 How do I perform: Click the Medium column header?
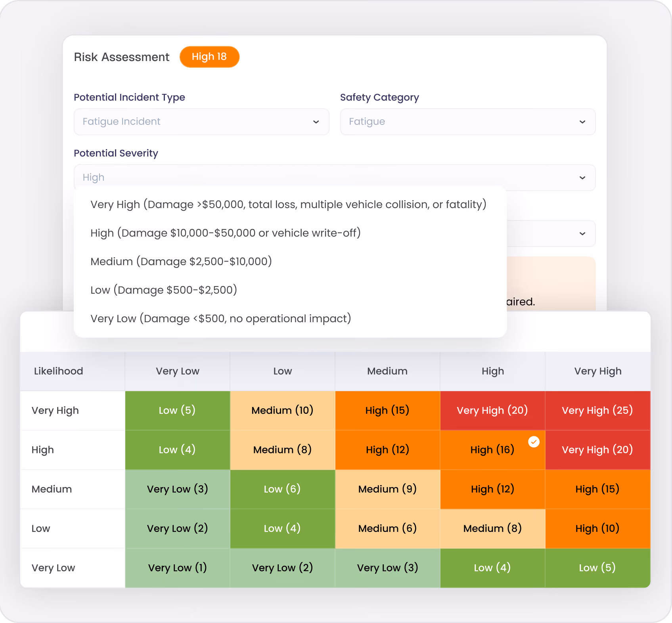coord(387,371)
